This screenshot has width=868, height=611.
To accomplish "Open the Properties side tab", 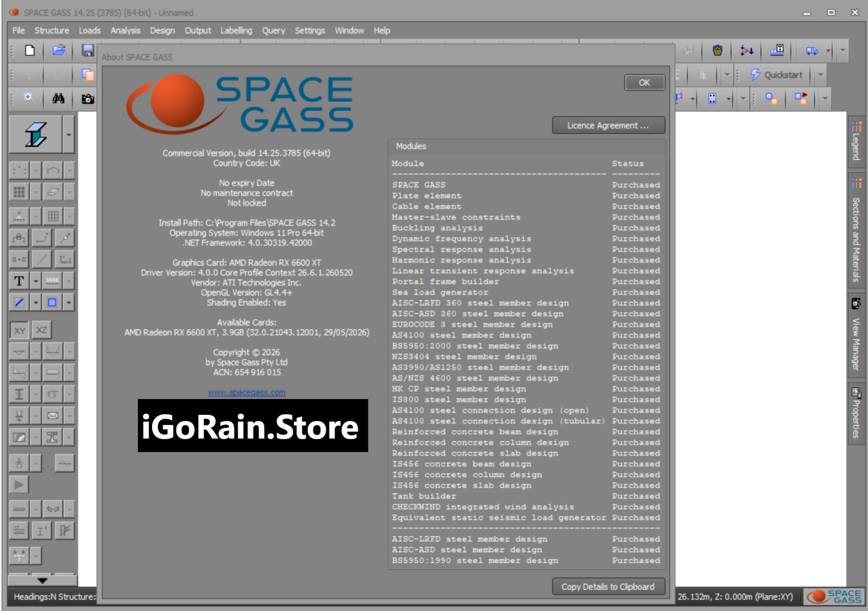I will (856, 413).
